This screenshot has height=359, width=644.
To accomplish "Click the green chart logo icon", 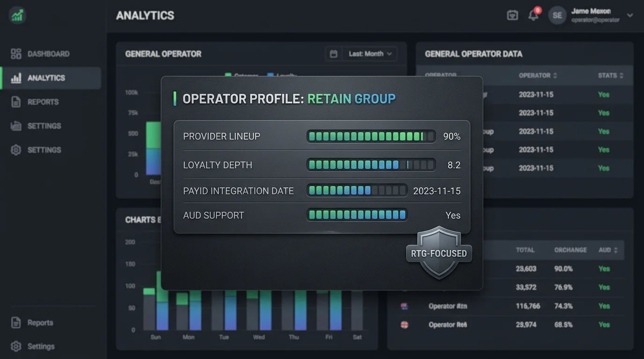I will 17,16.
